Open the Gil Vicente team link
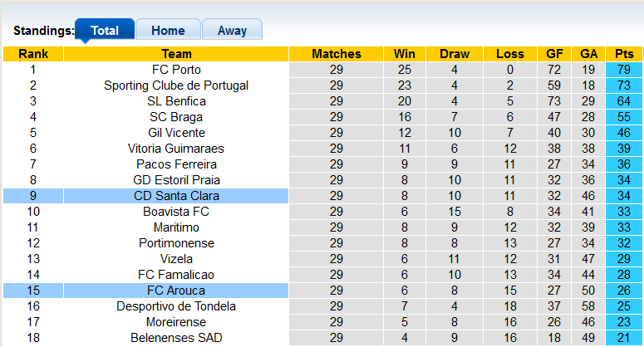 click(x=176, y=133)
